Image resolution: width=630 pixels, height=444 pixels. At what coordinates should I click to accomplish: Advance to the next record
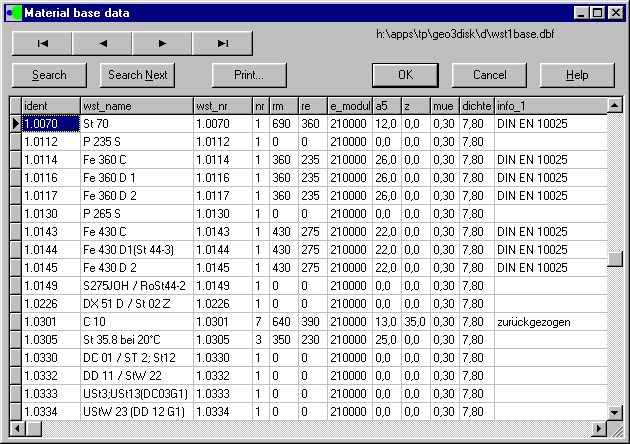162,43
